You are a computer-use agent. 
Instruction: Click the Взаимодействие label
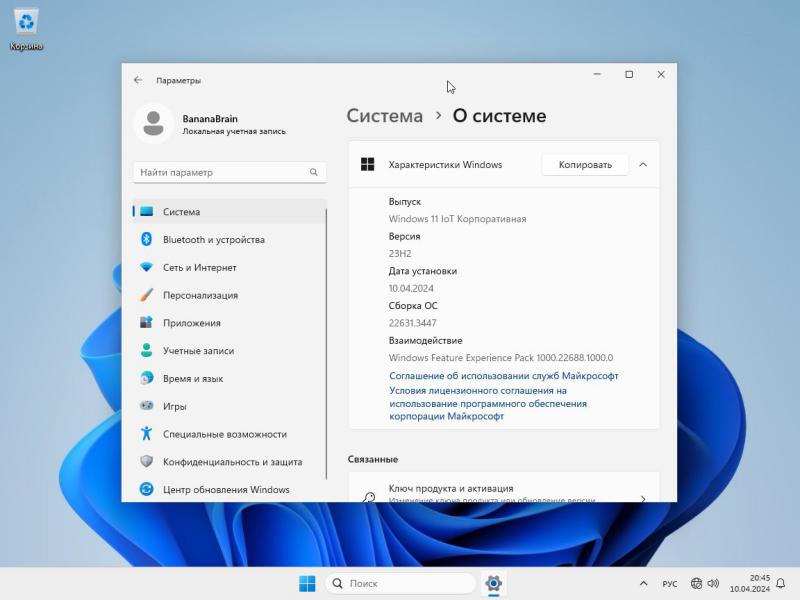[x=426, y=340]
